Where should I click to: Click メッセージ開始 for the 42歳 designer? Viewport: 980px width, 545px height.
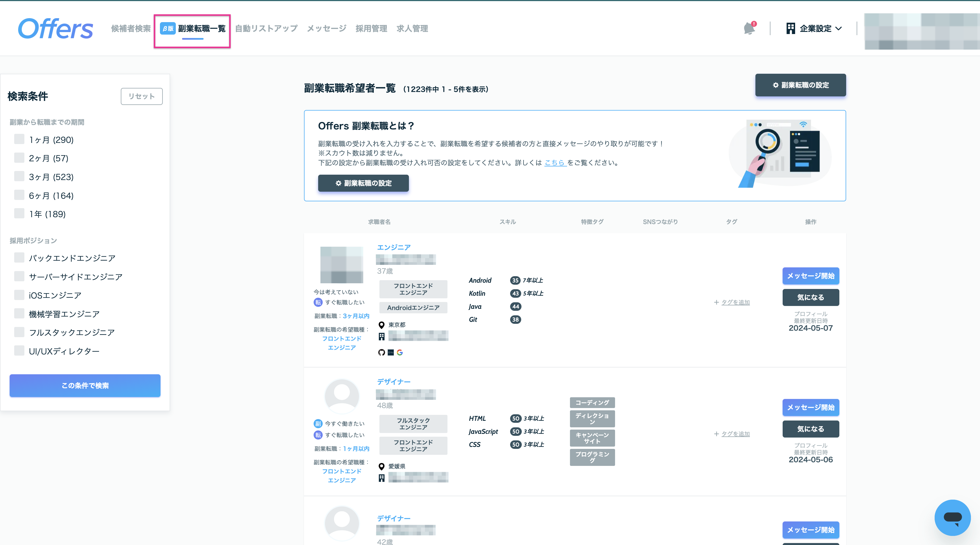[811, 530]
